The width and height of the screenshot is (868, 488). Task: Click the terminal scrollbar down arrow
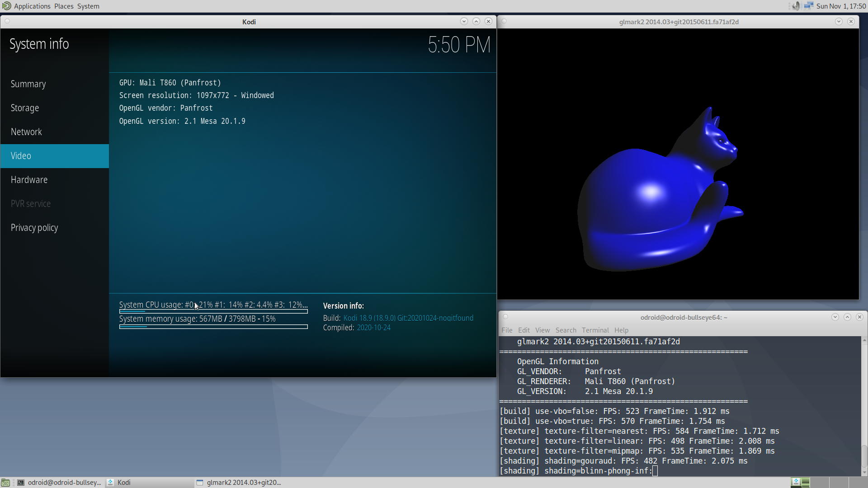(x=864, y=473)
